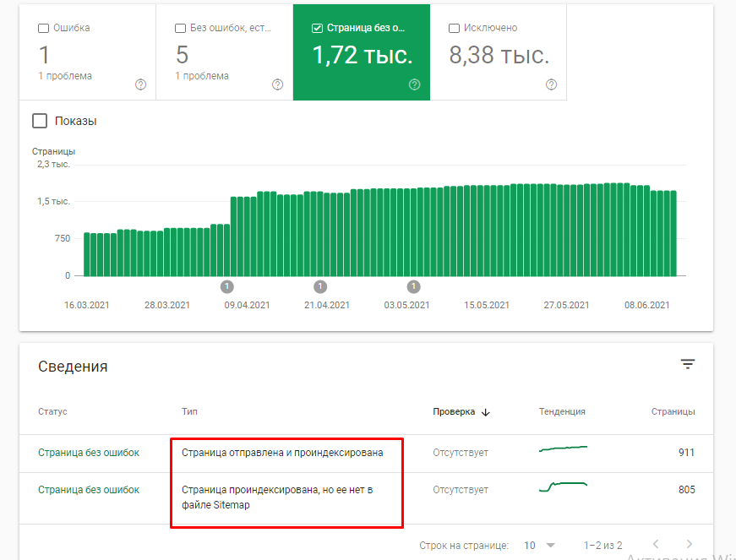Check the Исключено checkbox
The width and height of the screenshot is (736, 560).
click(x=455, y=28)
